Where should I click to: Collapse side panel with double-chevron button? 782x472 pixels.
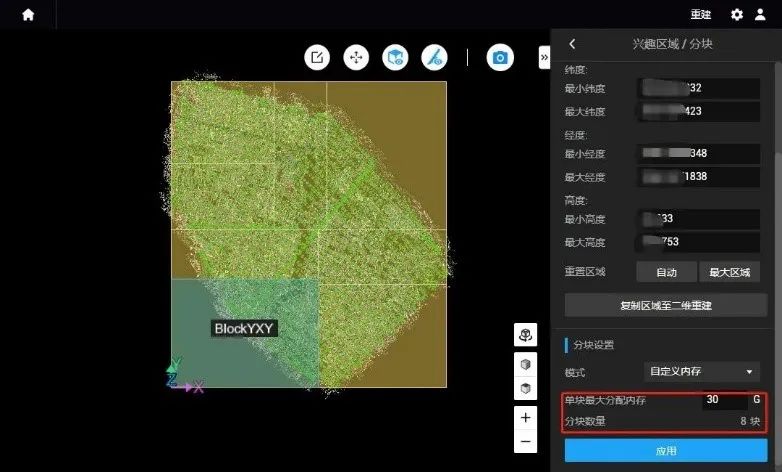pyautogui.click(x=544, y=58)
